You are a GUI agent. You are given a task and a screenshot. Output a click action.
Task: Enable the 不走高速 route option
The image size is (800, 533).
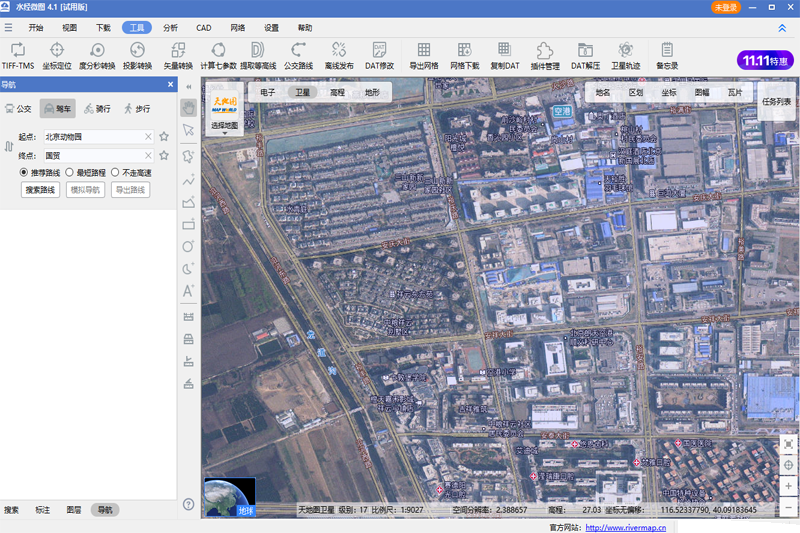[x=115, y=173]
